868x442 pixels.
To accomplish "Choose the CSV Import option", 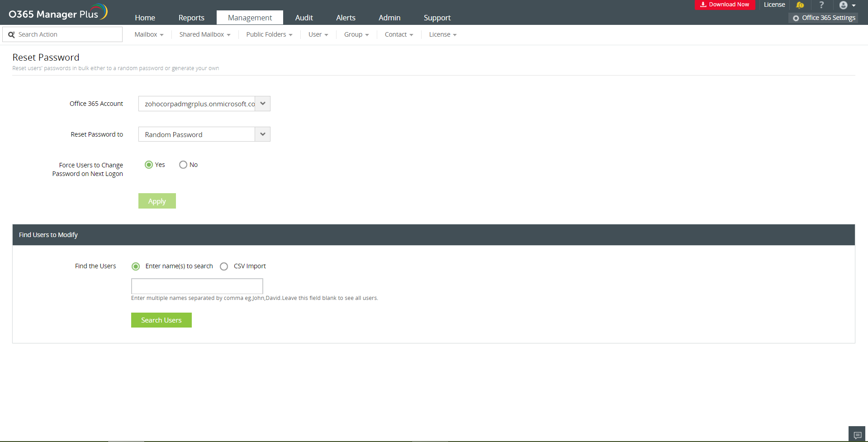I will point(224,266).
